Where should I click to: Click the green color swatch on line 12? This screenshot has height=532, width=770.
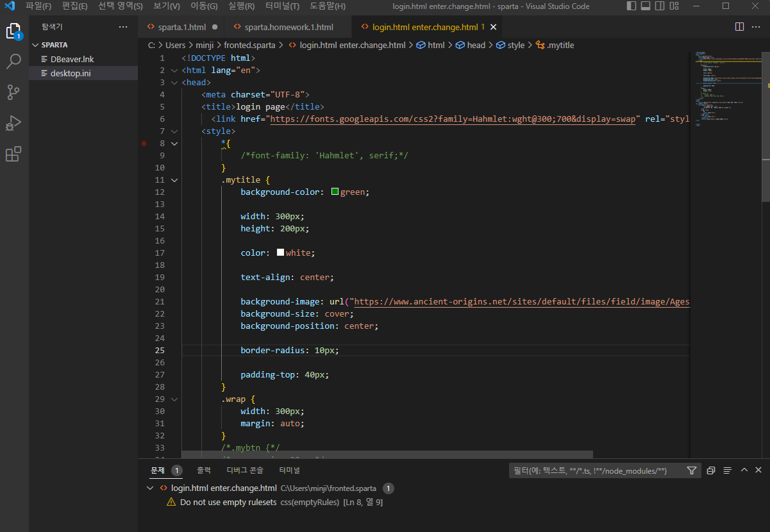(x=335, y=192)
